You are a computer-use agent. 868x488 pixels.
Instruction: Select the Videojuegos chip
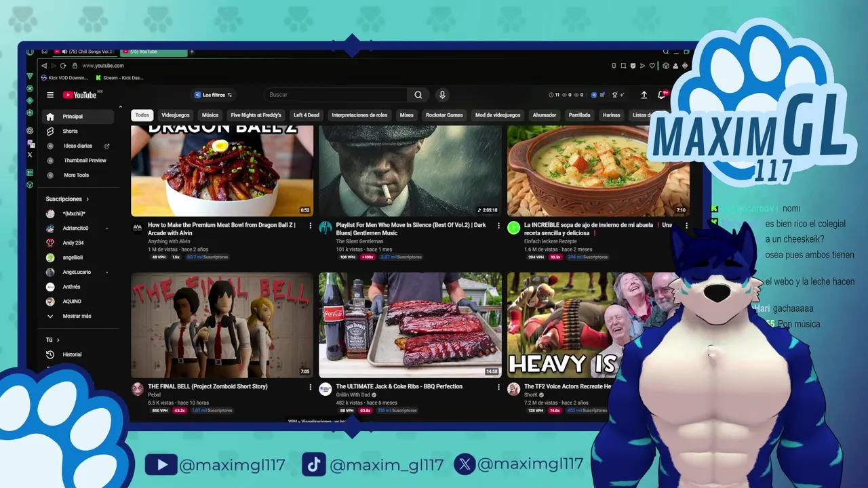[176, 115]
